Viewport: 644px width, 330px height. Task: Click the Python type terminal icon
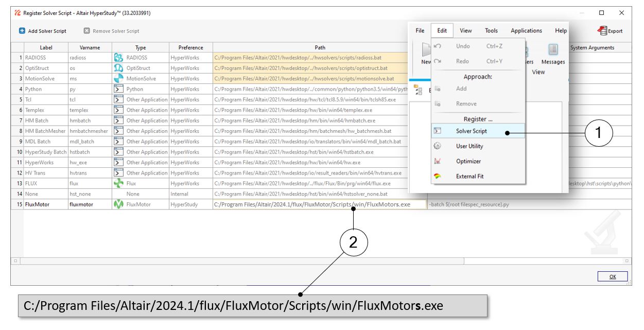[x=118, y=89]
